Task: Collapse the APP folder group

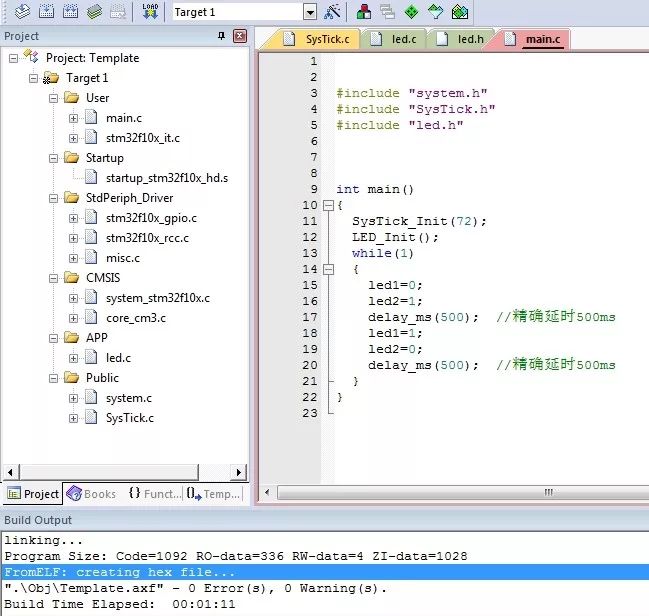Action: click(x=53, y=338)
